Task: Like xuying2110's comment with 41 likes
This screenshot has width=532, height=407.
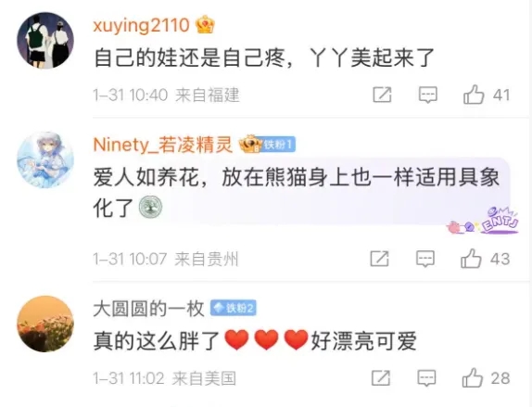Action: 474,95
